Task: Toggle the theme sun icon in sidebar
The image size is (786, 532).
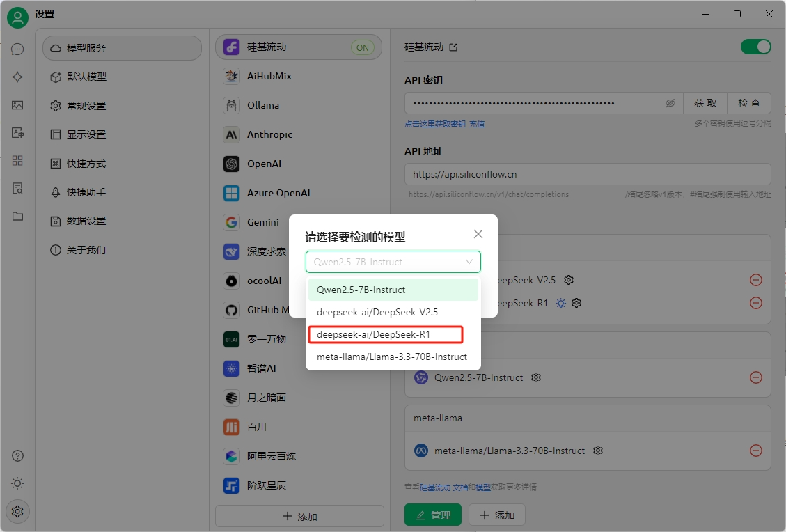Action: point(17,483)
